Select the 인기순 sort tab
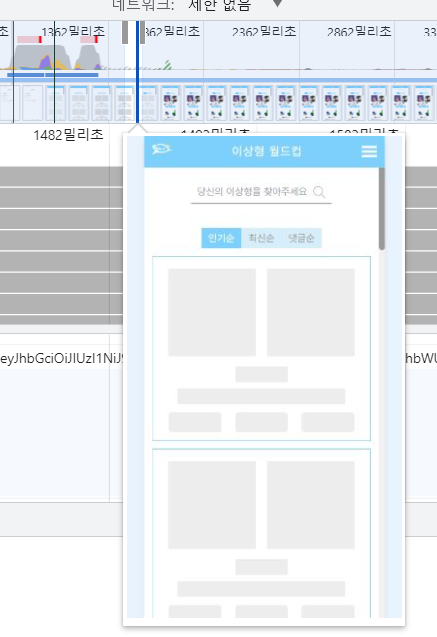 click(x=221, y=238)
